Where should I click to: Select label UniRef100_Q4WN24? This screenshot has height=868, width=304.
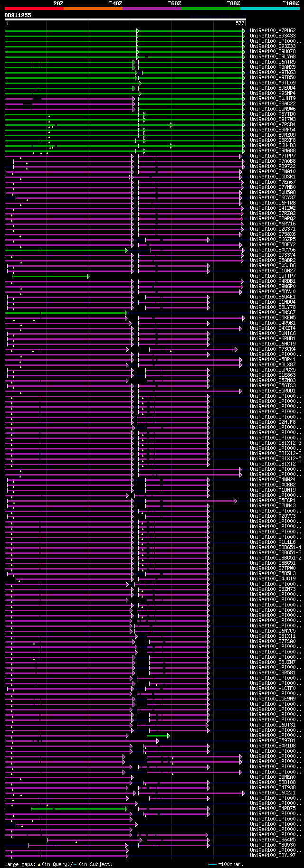point(273,480)
